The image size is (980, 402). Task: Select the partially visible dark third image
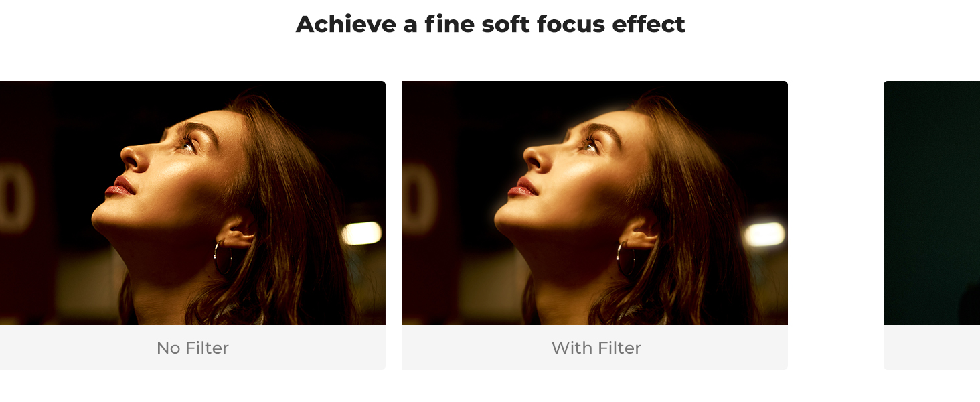tap(932, 203)
